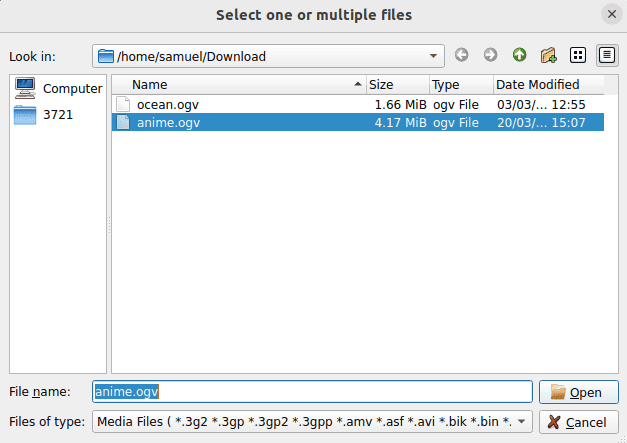Open the Files of type dropdown
This screenshot has width=627, height=443.
point(523,422)
